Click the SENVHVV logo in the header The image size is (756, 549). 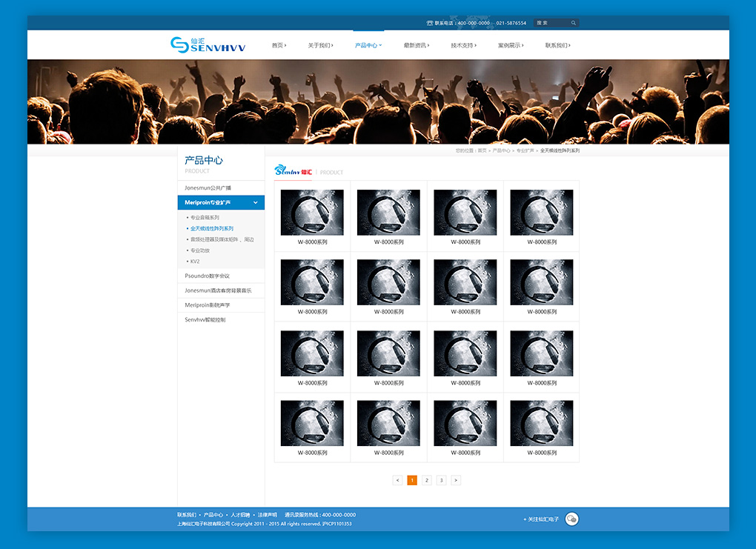(x=208, y=44)
